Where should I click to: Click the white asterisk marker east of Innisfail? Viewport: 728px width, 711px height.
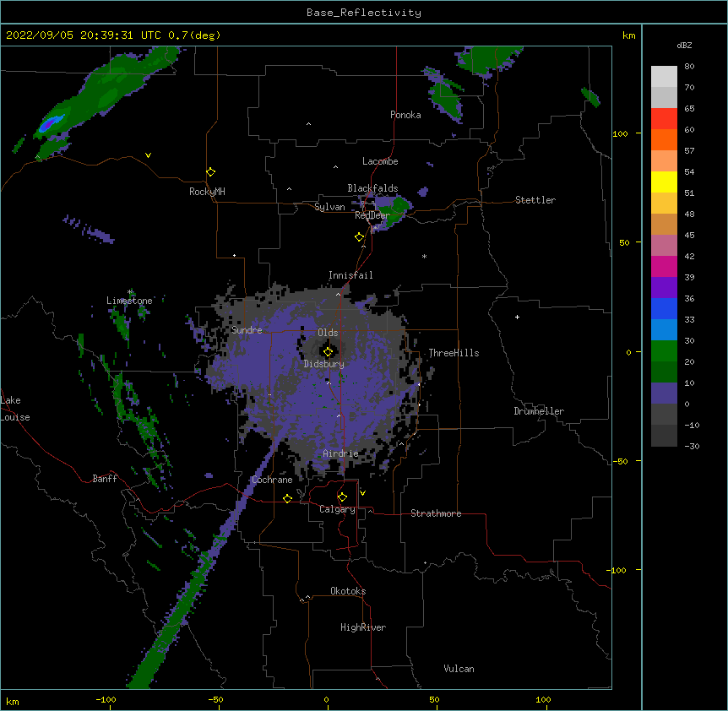(x=424, y=256)
